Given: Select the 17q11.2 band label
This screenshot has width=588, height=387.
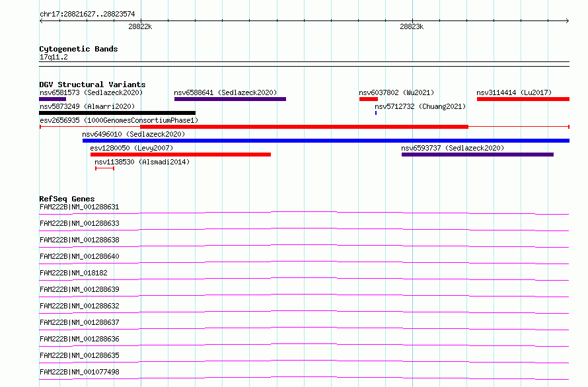Looking at the screenshot, I should [54, 57].
